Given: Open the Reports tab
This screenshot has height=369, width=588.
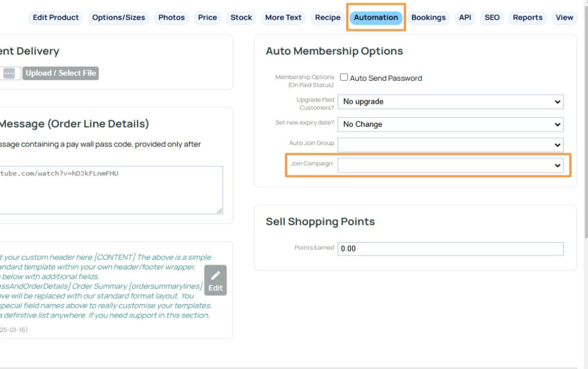Looking at the screenshot, I should click(527, 18).
